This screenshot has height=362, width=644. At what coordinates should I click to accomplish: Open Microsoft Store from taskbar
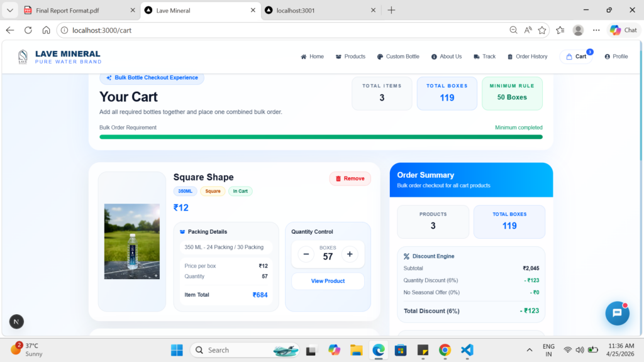401,350
